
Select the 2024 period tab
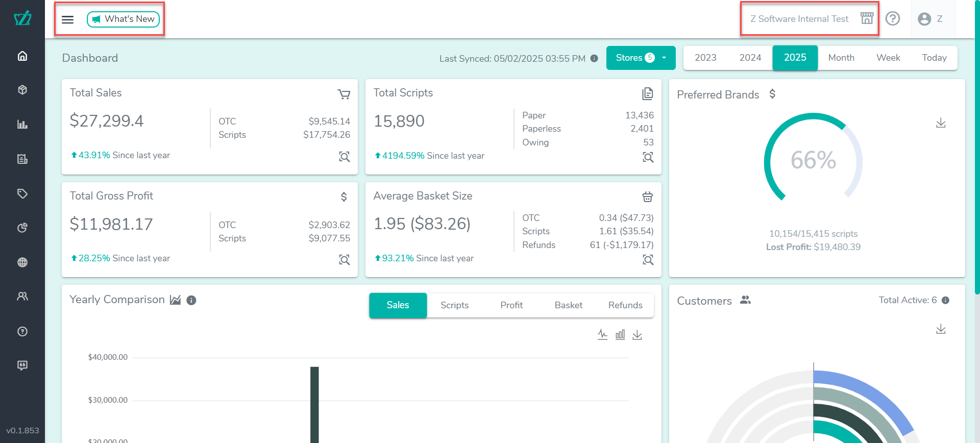click(750, 58)
